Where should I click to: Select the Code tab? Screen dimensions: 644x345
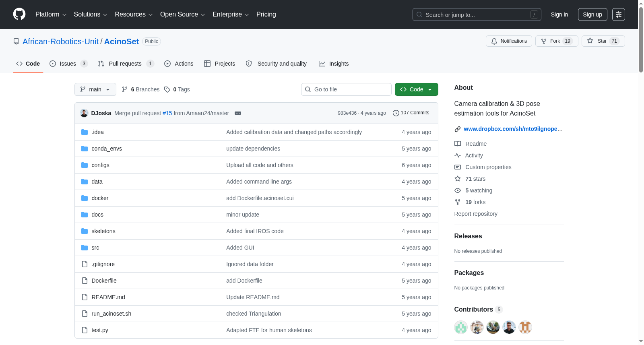[28, 64]
